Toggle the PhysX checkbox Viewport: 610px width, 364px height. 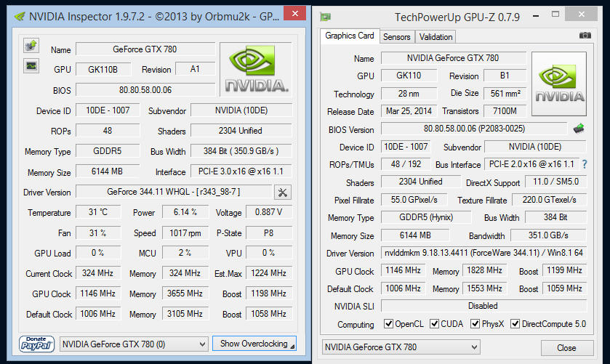(x=475, y=323)
